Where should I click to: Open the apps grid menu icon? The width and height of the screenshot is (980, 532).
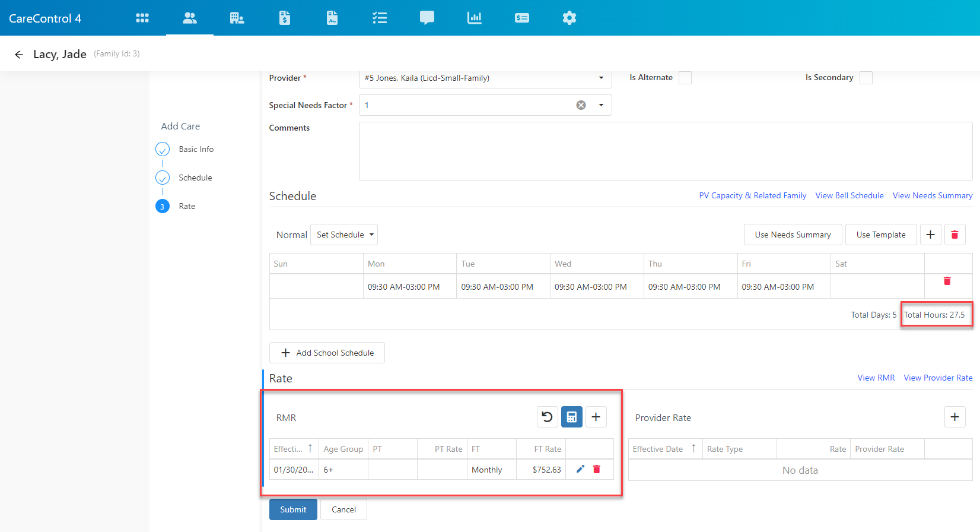(x=142, y=18)
